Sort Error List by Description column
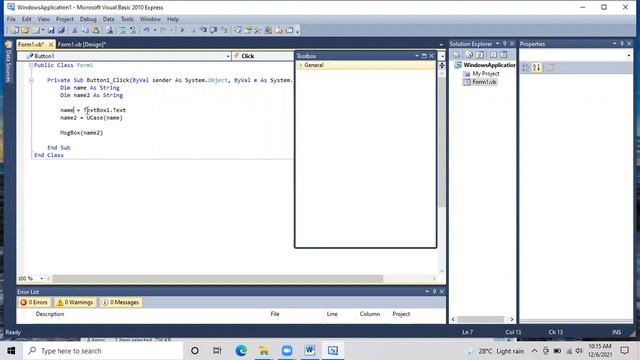 pyautogui.click(x=50, y=314)
